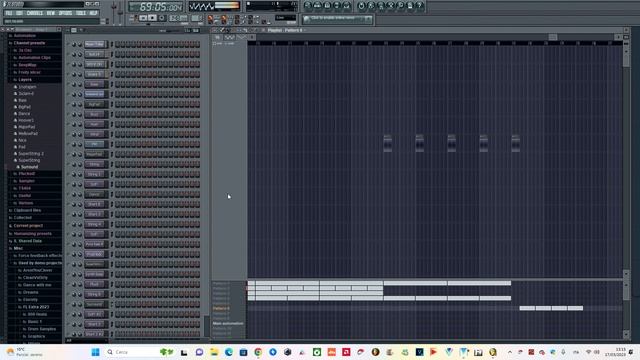Switch to the playlist automation clips tab
The width and height of the screenshot is (640, 360).
(241, 37)
